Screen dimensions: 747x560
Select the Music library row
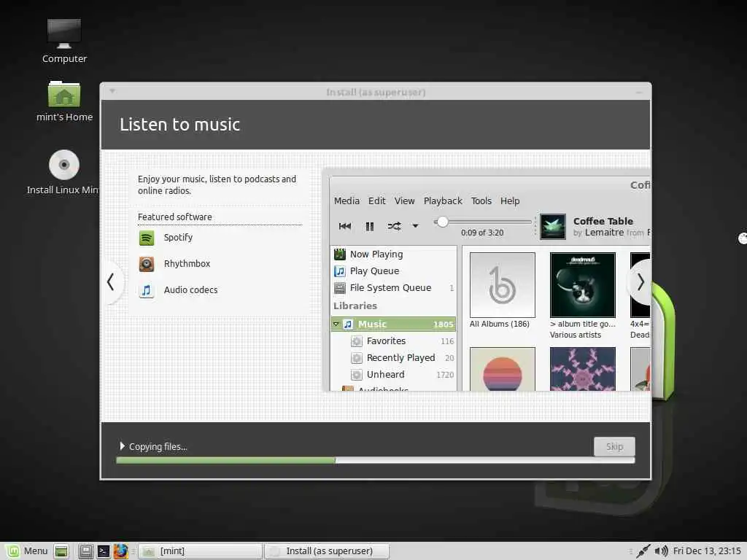(x=394, y=324)
